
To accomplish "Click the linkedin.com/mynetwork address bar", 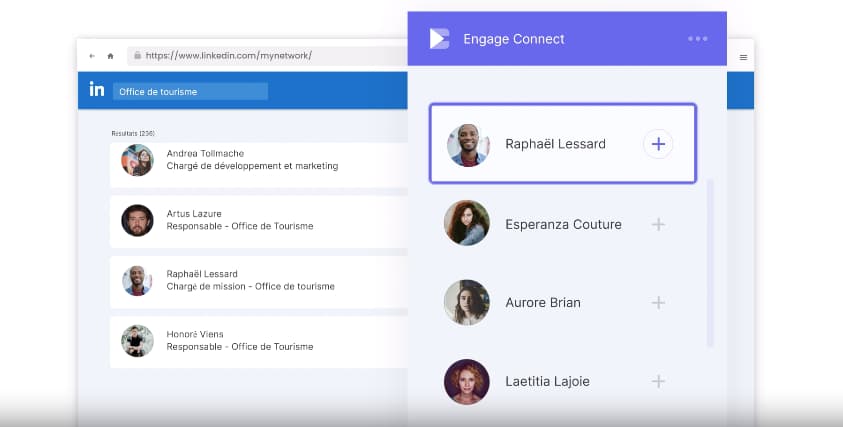I will [267, 55].
